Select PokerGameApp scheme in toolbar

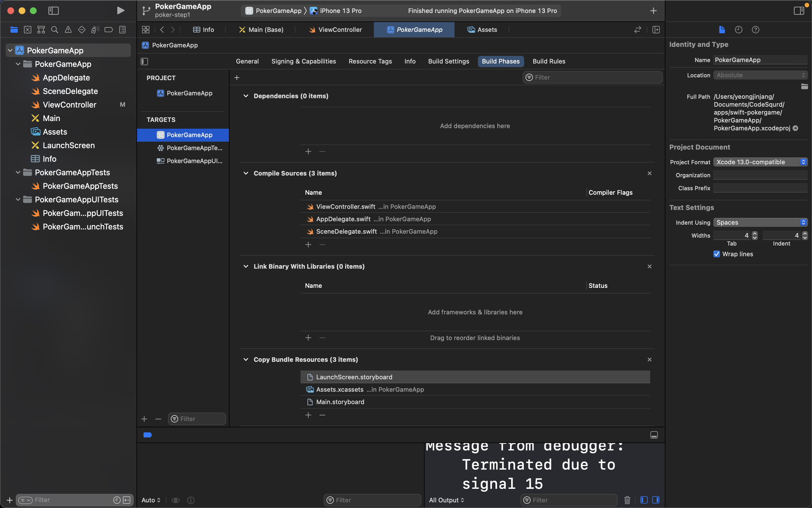pos(273,11)
